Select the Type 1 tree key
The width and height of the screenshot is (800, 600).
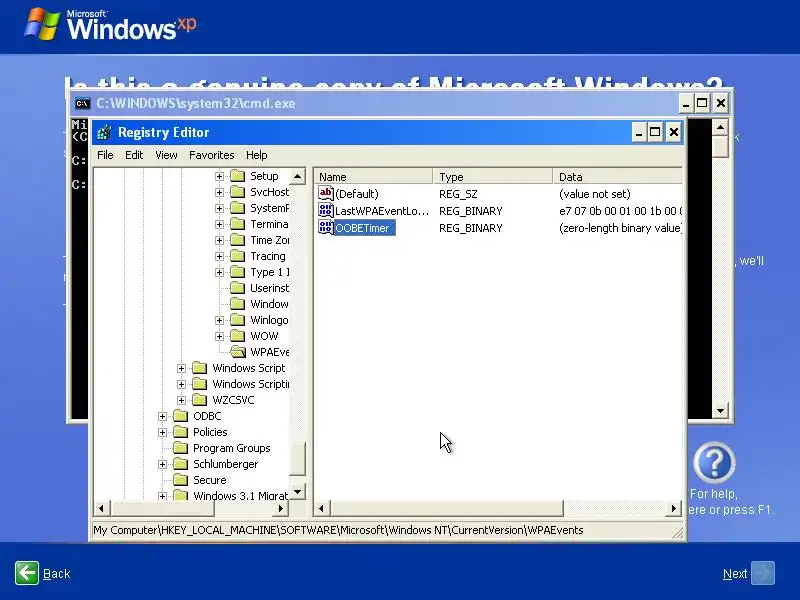pos(269,272)
